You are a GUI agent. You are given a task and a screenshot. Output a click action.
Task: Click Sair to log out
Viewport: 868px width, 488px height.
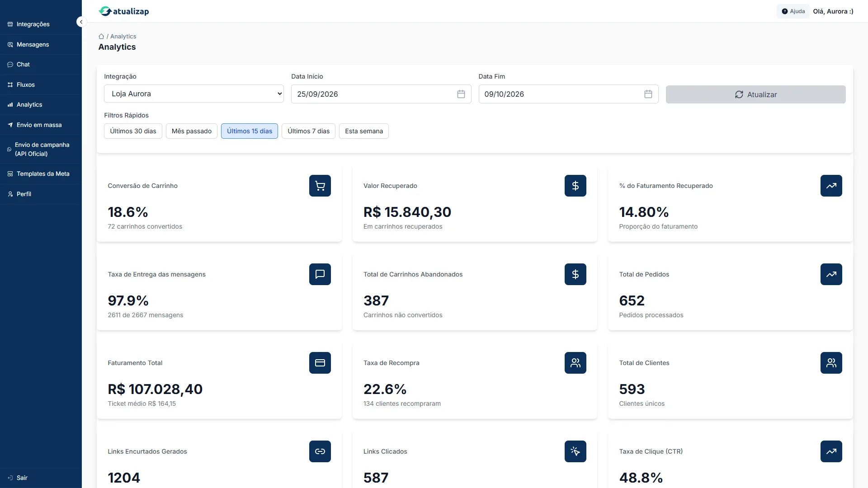tap(41, 478)
